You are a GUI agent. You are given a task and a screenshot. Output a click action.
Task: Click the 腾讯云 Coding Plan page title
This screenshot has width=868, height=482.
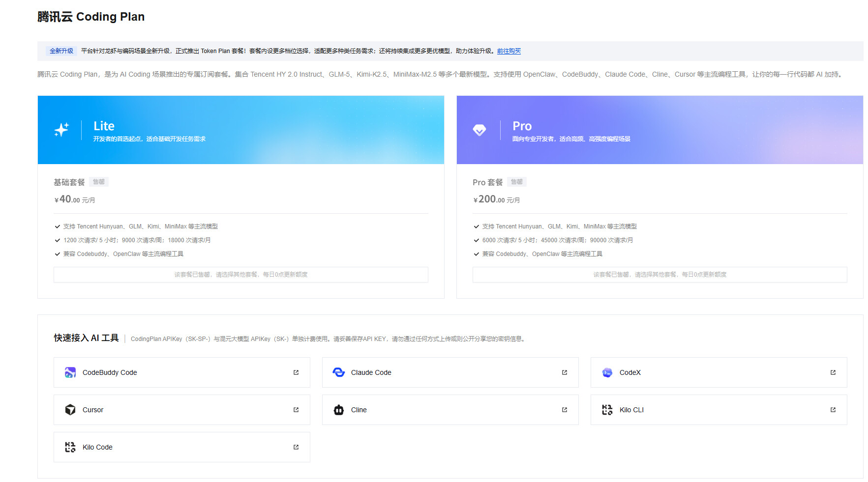click(91, 17)
